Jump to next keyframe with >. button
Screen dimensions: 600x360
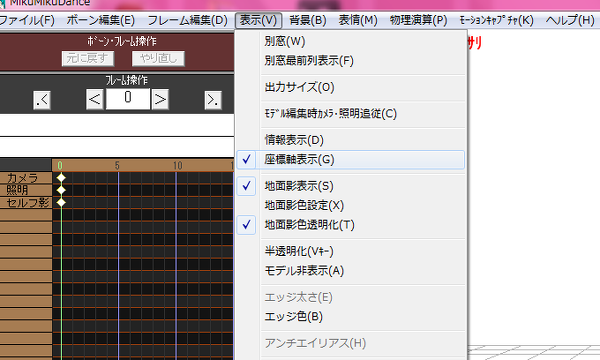213,100
